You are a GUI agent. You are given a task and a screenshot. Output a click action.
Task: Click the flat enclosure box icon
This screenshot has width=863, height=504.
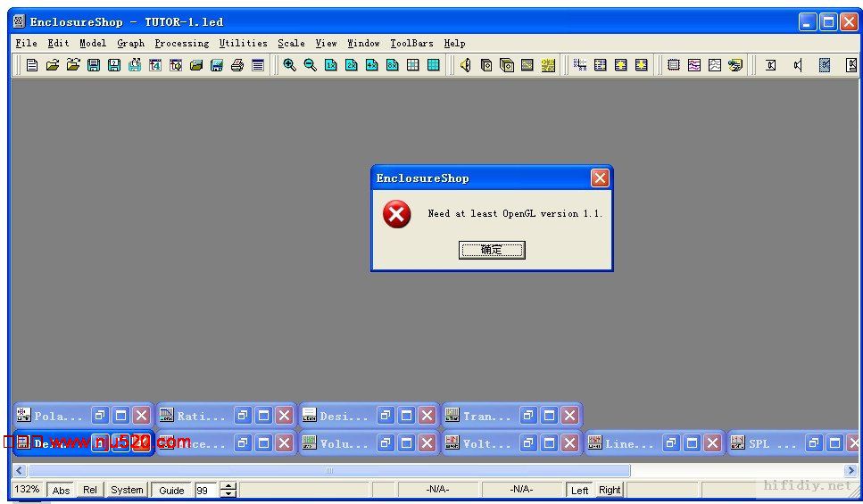pyautogui.click(x=486, y=65)
